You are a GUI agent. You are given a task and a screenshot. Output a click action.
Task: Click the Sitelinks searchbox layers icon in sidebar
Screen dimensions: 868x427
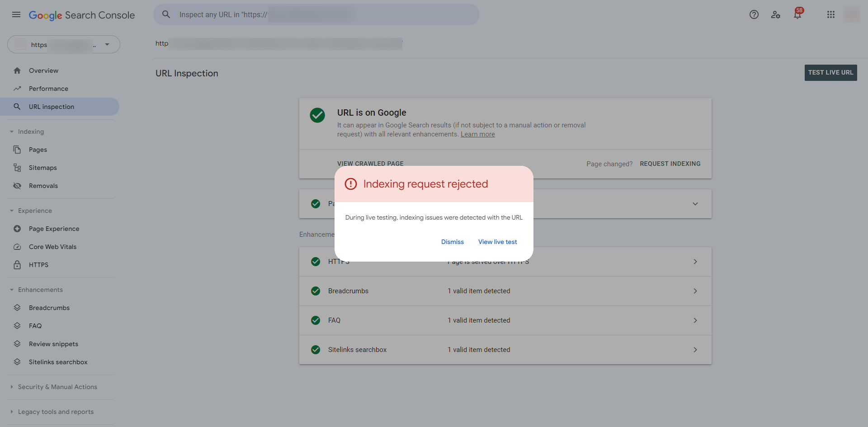point(17,362)
